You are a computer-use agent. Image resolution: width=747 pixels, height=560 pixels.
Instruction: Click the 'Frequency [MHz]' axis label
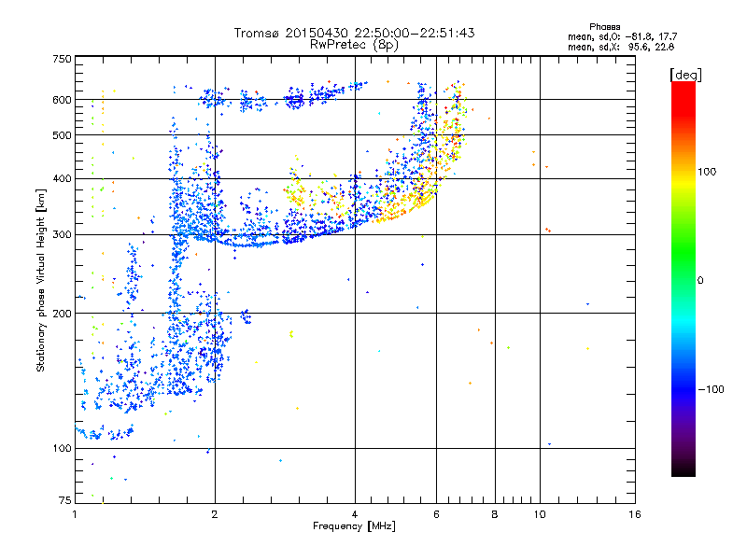coord(354,526)
